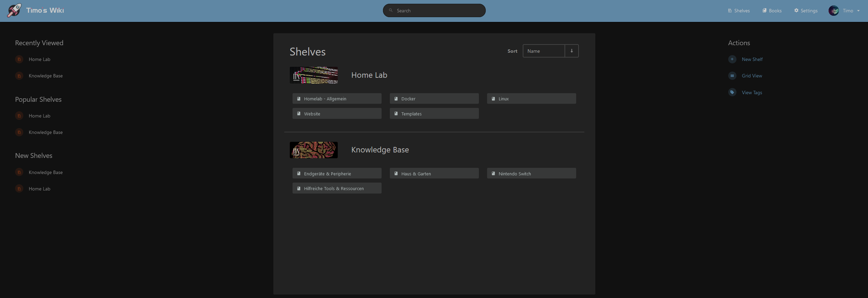Open Knowledge Base under Recently Viewed
Image resolution: width=868 pixels, height=298 pixels.
click(x=46, y=76)
